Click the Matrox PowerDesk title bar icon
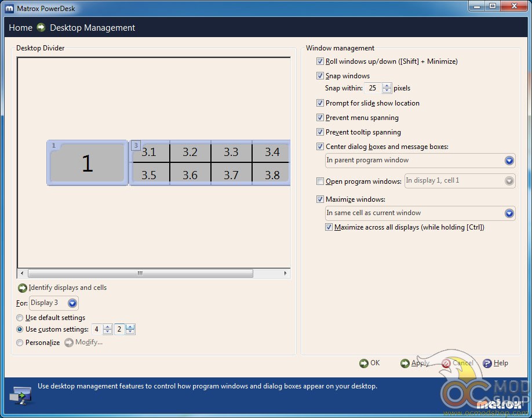This screenshot has height=418, width=532. pyautogui.click(x=9, y=8)
